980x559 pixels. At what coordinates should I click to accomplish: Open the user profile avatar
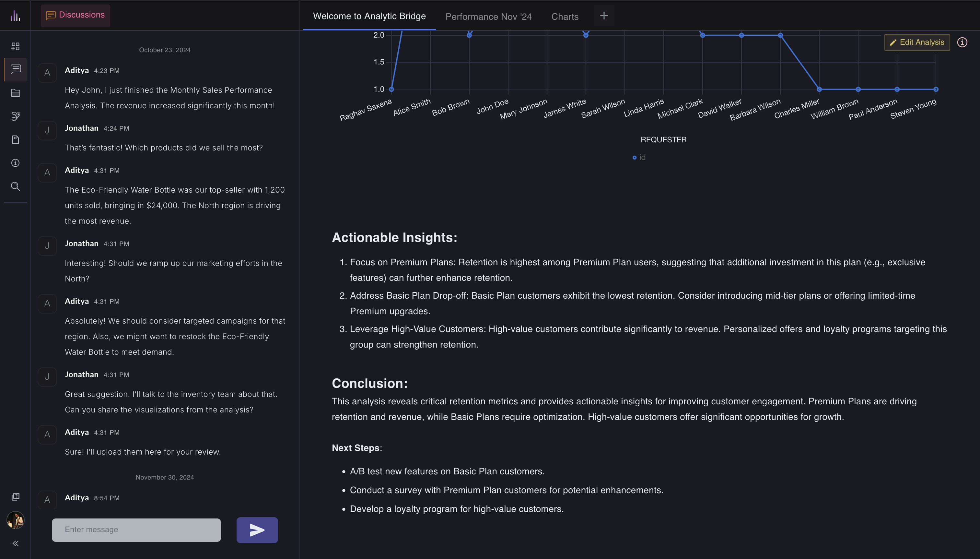[15, 520]
